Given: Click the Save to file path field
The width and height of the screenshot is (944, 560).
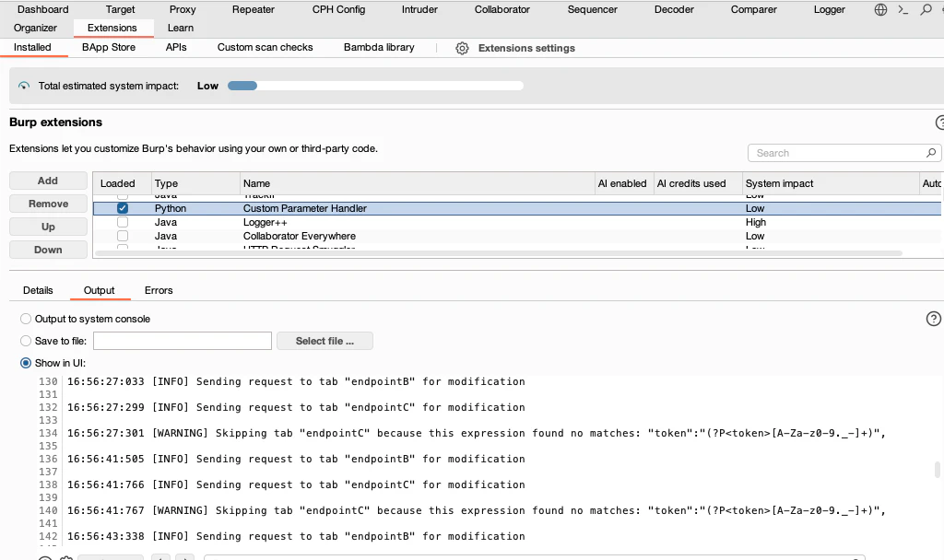Looking at the screenshot, I should pyautogui.click(x=183, y=341).
